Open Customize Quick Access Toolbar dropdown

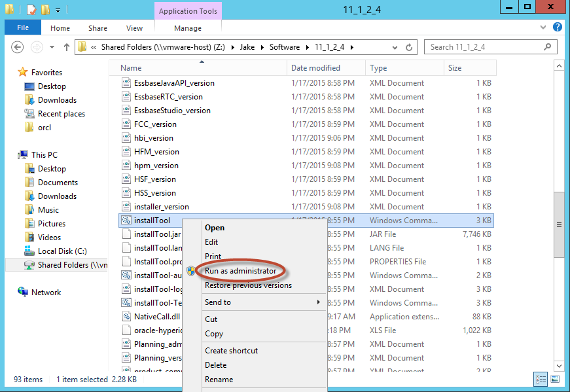[58, 10]
